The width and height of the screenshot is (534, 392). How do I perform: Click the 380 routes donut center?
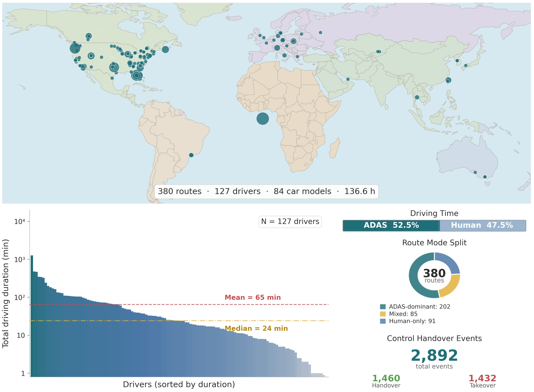click(434, 275)
